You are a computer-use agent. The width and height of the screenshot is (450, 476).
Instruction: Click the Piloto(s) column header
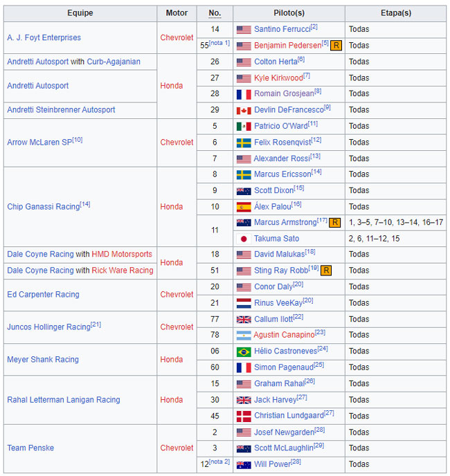point(289,13)
